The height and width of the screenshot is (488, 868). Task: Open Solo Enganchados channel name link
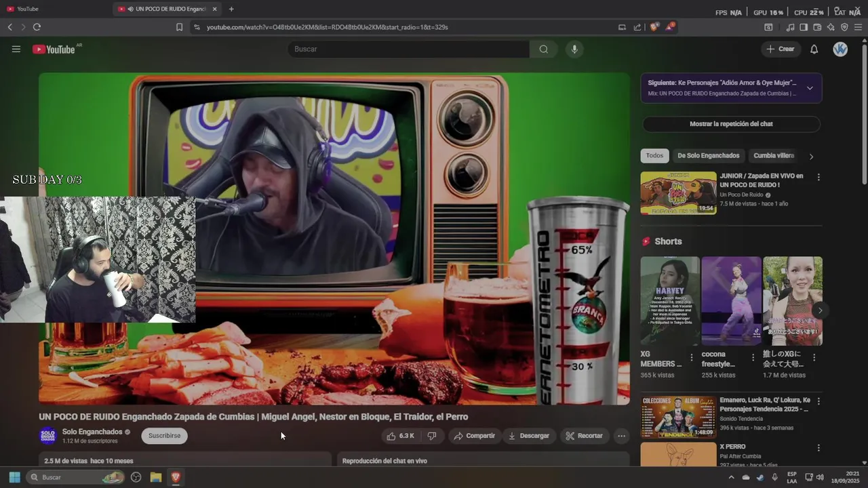click(x=92, y=432)
